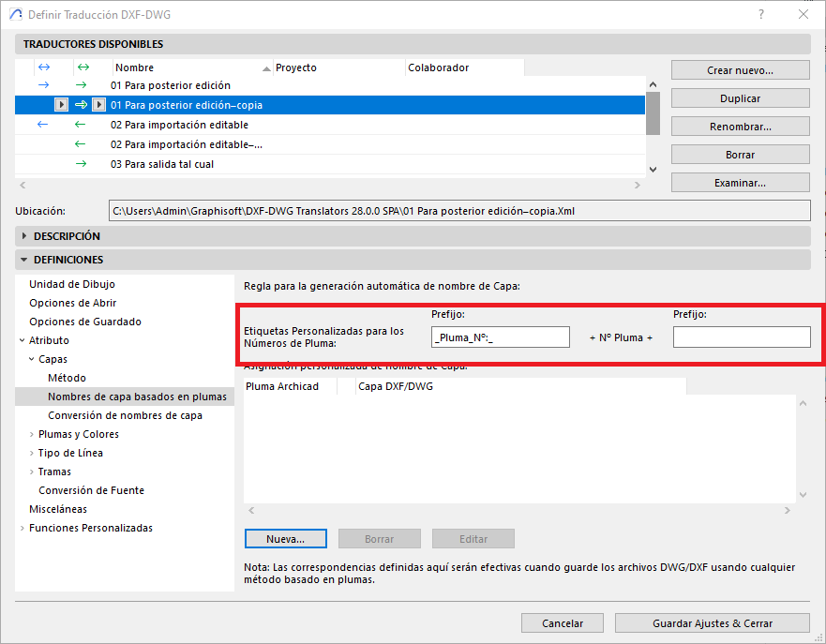Click the Nueva... button
This screenshot has height=644, width=826.
(x=285, y=539)
